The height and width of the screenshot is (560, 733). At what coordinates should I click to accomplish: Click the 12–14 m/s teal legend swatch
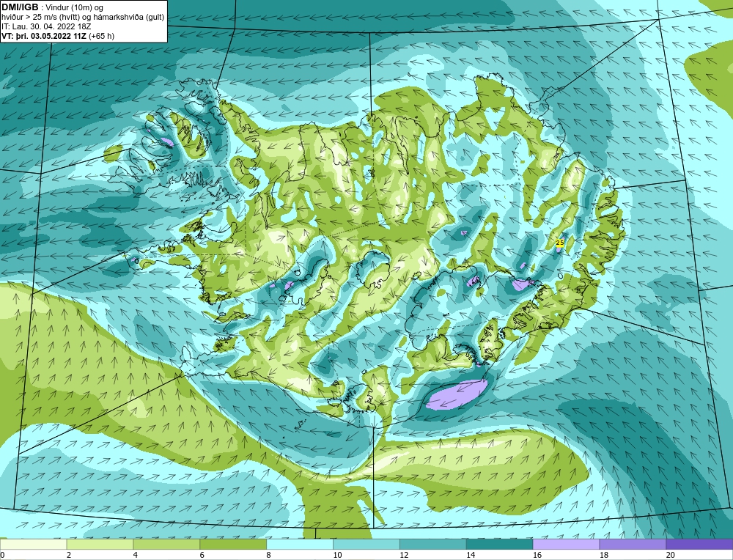coord(433,544)
